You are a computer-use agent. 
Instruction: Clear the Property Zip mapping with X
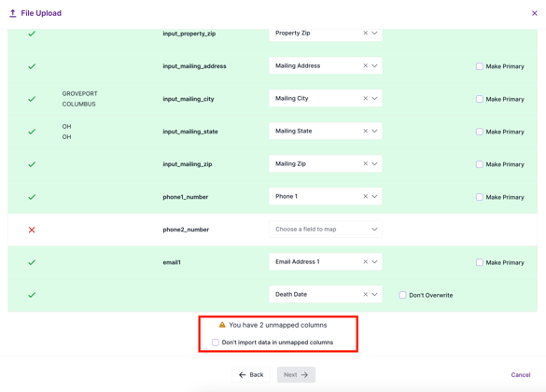click(x=365, y=33)
